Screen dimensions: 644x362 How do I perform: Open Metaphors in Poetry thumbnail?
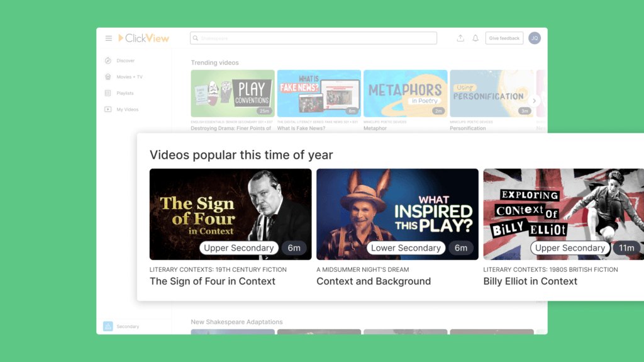coord(406,93)
